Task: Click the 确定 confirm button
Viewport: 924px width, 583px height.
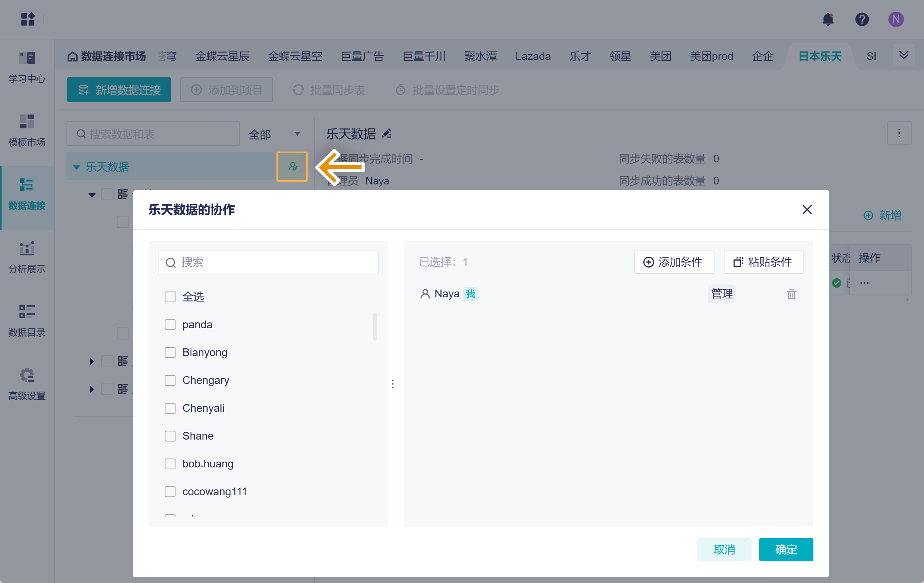Action: [x=786, y=549]
